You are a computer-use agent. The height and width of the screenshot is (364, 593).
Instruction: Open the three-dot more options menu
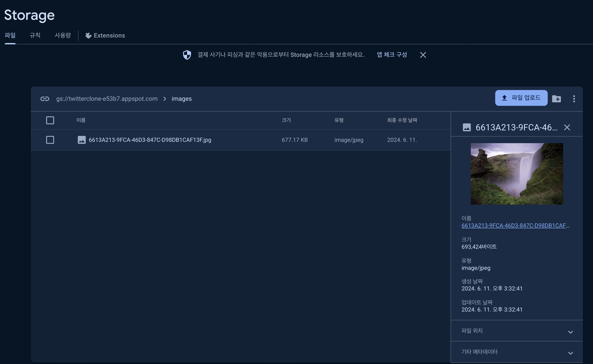(574, 99)
